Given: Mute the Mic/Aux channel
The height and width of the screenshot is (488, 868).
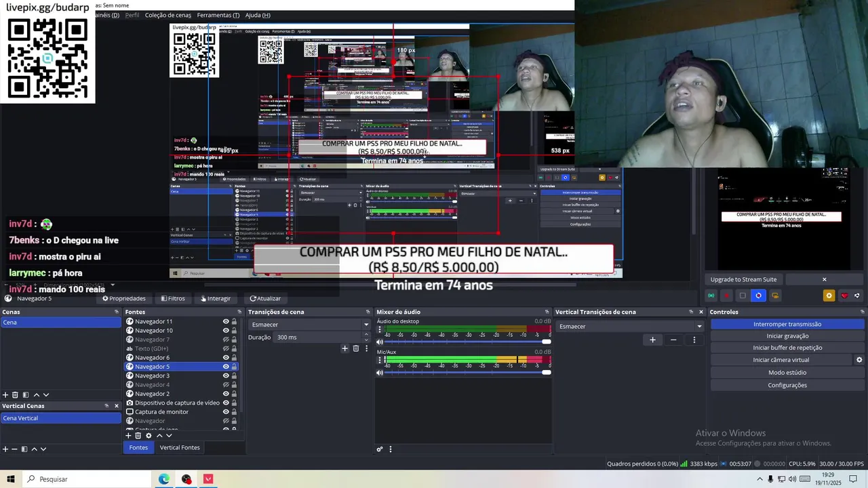Looking at the screenshot, I should (x=380, y=372).
